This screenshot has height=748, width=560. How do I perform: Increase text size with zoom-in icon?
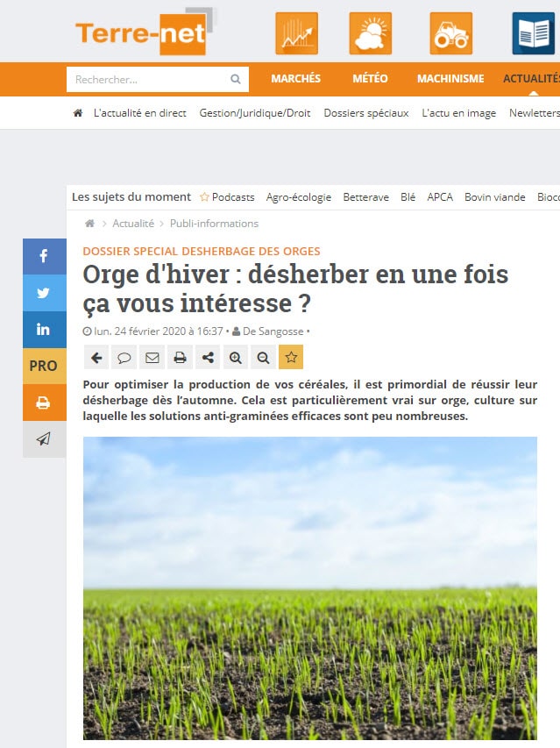[236, 357]
